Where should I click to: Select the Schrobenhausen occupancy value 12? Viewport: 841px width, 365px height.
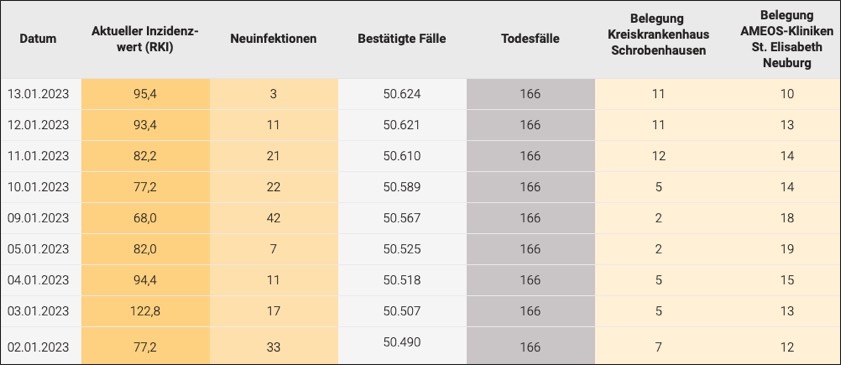[658, 156]
